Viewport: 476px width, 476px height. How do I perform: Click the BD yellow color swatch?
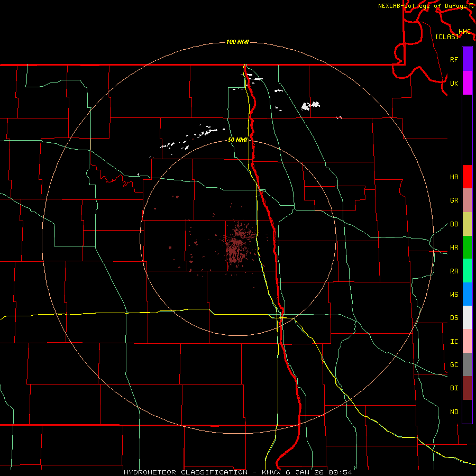(x=467, y=224)
